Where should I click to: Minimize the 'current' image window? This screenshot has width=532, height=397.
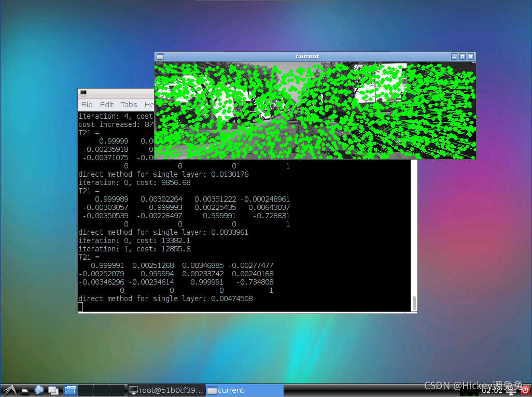click(454, 56)
